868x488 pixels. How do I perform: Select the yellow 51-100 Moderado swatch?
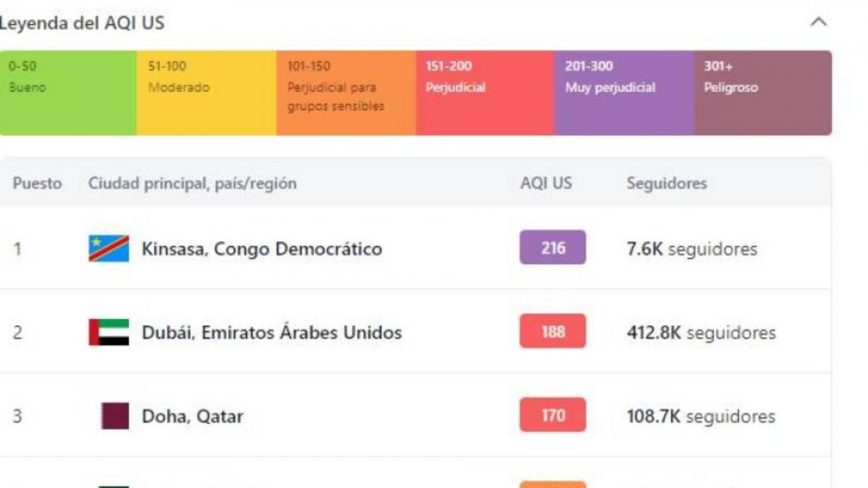click(206, 93)
